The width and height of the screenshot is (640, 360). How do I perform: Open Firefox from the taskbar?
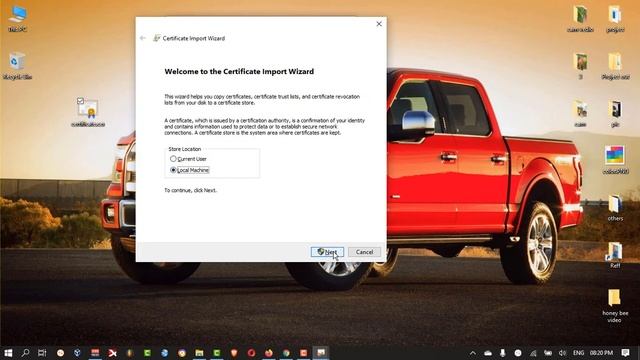(269, 353)
